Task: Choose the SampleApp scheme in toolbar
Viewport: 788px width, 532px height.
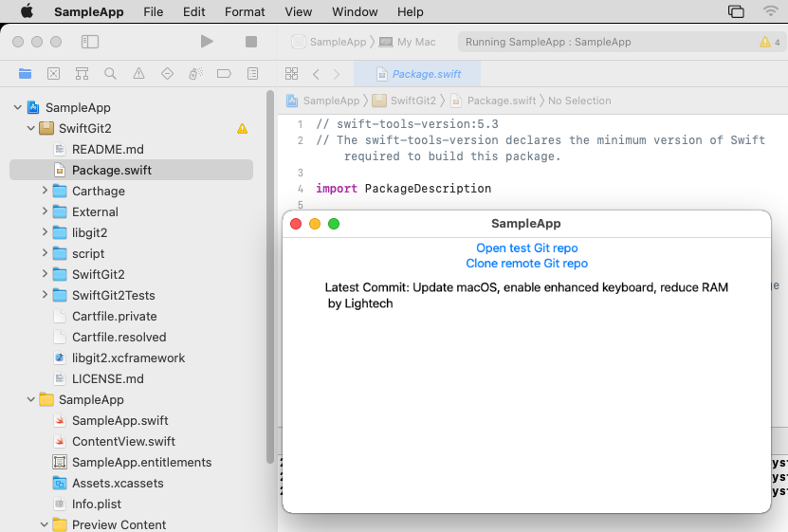Action: pos(329,42)
